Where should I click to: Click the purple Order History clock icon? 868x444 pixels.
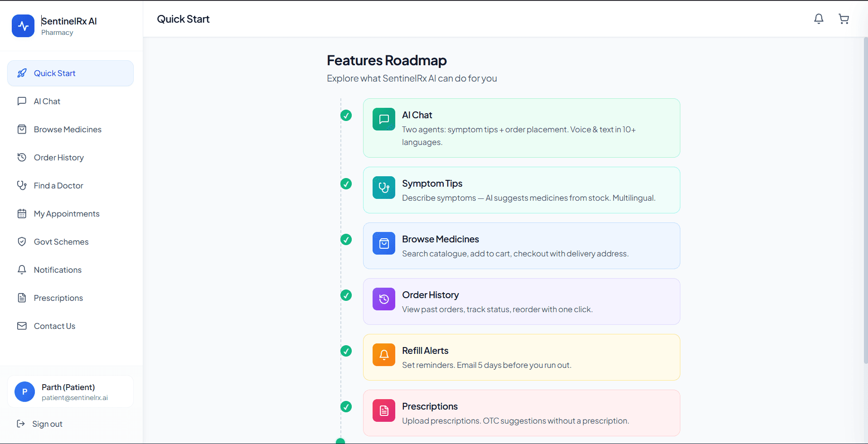(x=384, y=299)
